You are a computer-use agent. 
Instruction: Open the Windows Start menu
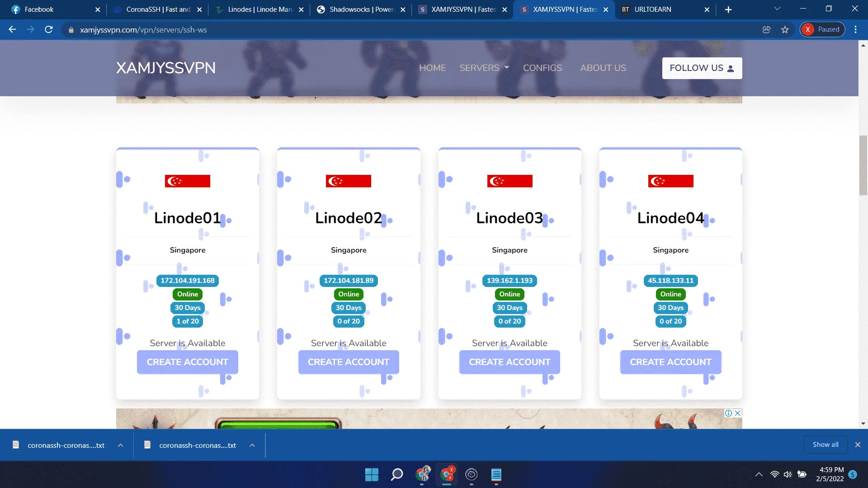click(372, 474)
